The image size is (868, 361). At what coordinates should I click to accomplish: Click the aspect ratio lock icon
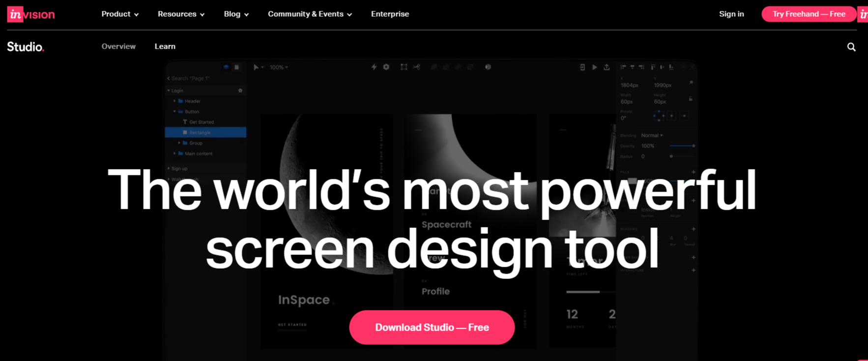click(691, 99)
